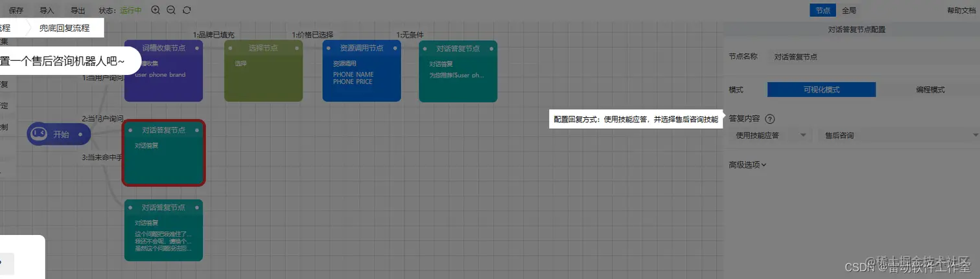This screenshot has width=980, height=279.
Task: Open the 售后咨询 skill dropdown
Action: point(898,135)
